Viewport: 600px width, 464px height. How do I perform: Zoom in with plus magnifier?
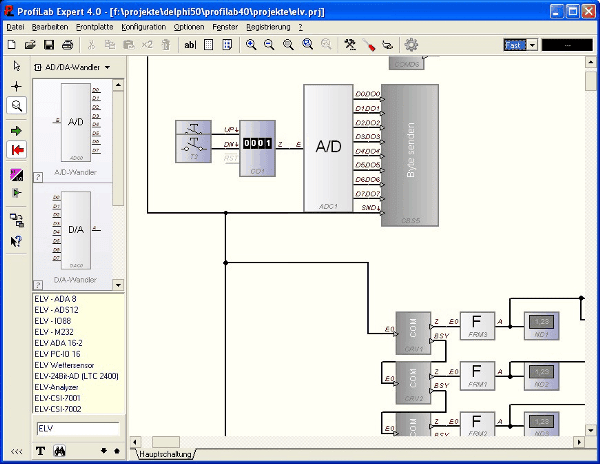[251, 45]
